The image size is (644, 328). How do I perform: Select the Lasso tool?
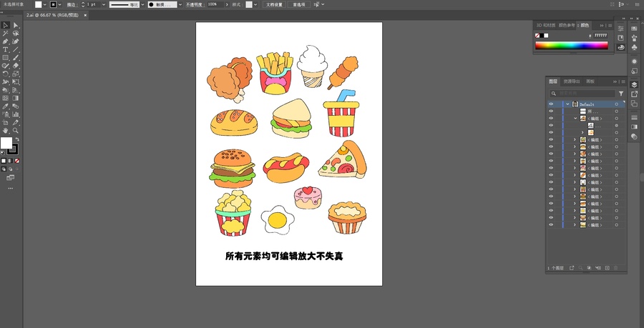pos(16,34)
